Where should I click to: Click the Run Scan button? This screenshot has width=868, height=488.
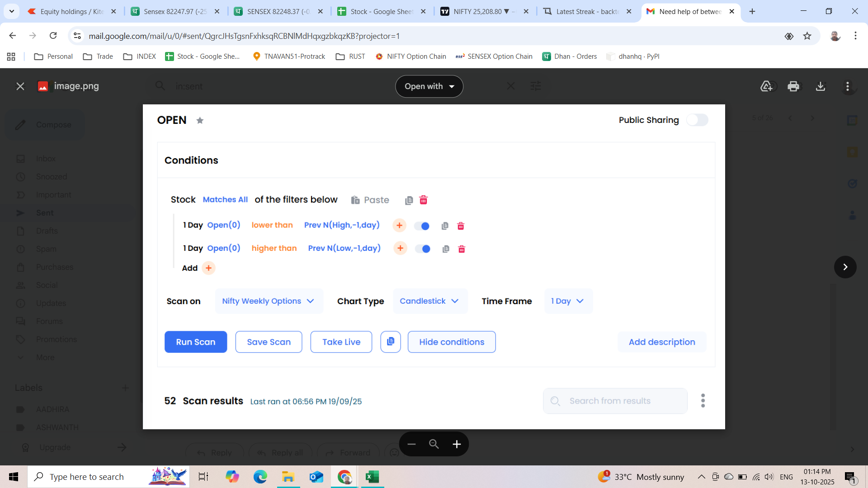tap(195, 342)
